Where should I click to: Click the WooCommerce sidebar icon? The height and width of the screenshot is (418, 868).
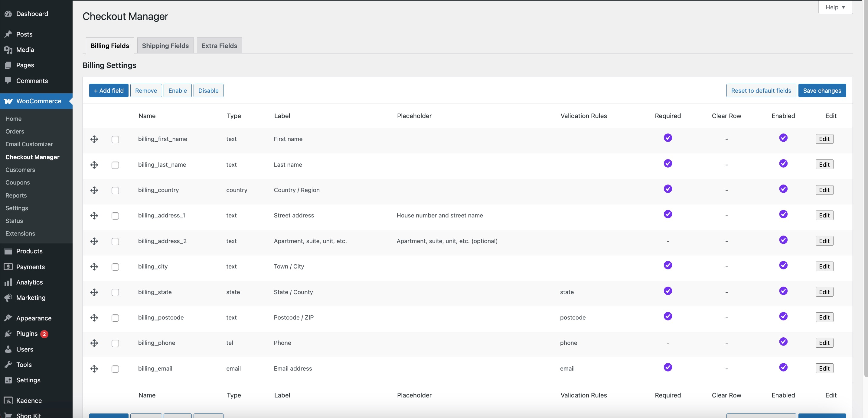[8, 101]
